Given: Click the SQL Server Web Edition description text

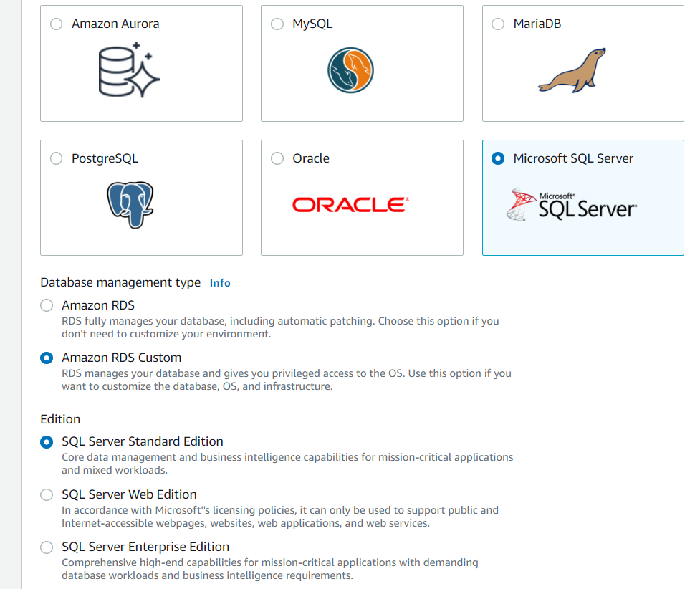Looking at the screenshot, I should point(279,517).
